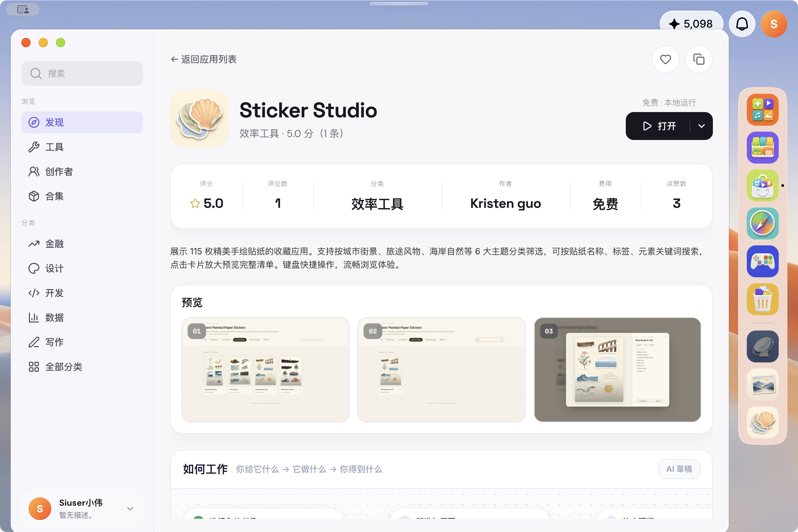Viewport: 798px width, 532px height.
Task: Open 工具 in the sidebar
Action: [x=82, y=147]
